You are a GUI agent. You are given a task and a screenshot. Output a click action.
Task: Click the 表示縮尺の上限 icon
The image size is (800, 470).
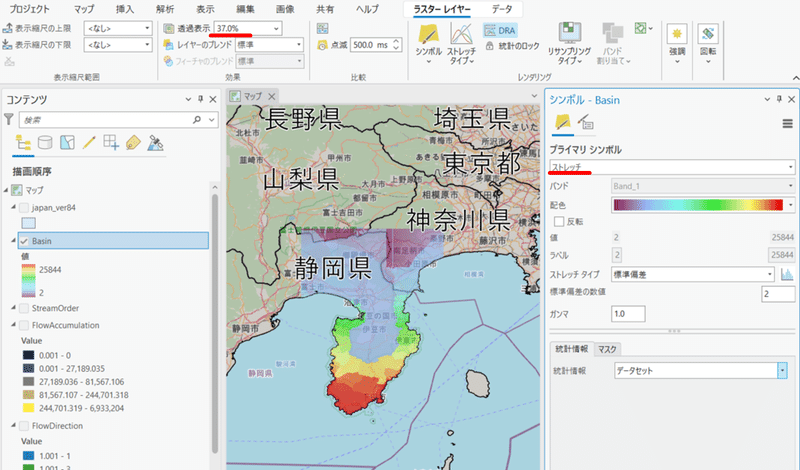tap(8, 28)
